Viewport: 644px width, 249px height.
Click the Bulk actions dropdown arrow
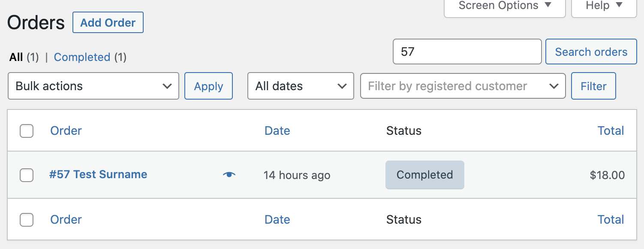point(168,86)
